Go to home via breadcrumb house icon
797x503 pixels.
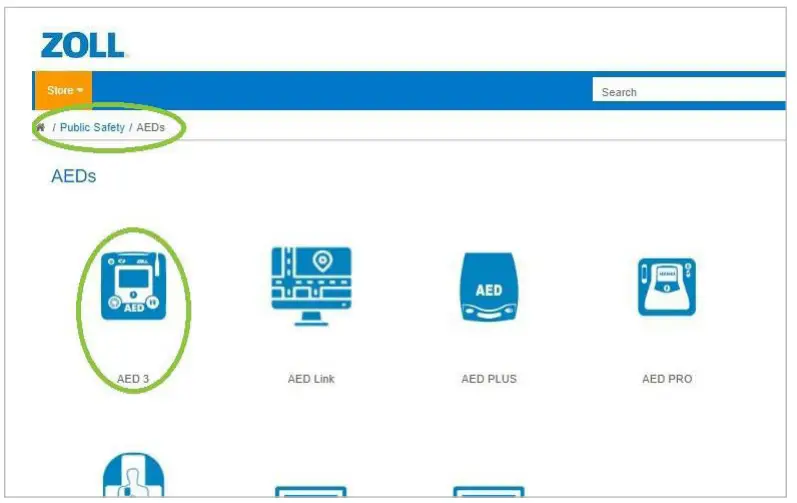[x=41, y=127]
